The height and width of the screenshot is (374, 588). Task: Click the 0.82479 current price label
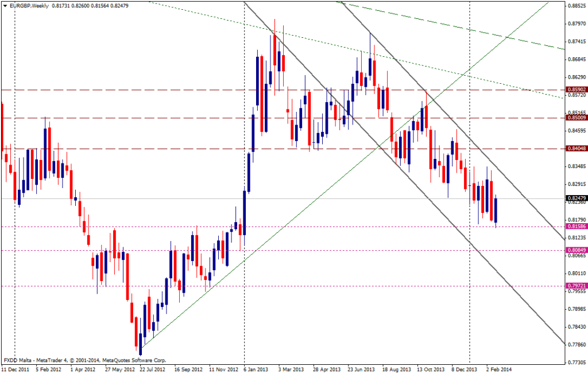[x=576, y=198]
